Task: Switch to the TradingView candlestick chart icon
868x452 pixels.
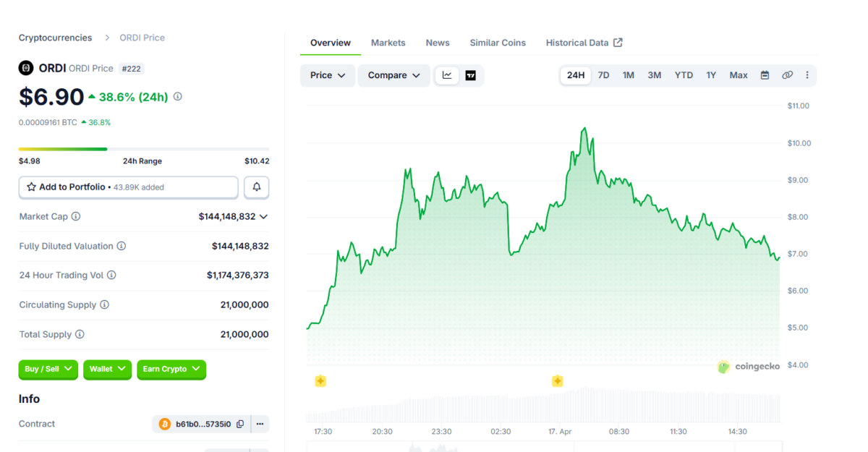Action: [x=471, y=75]
